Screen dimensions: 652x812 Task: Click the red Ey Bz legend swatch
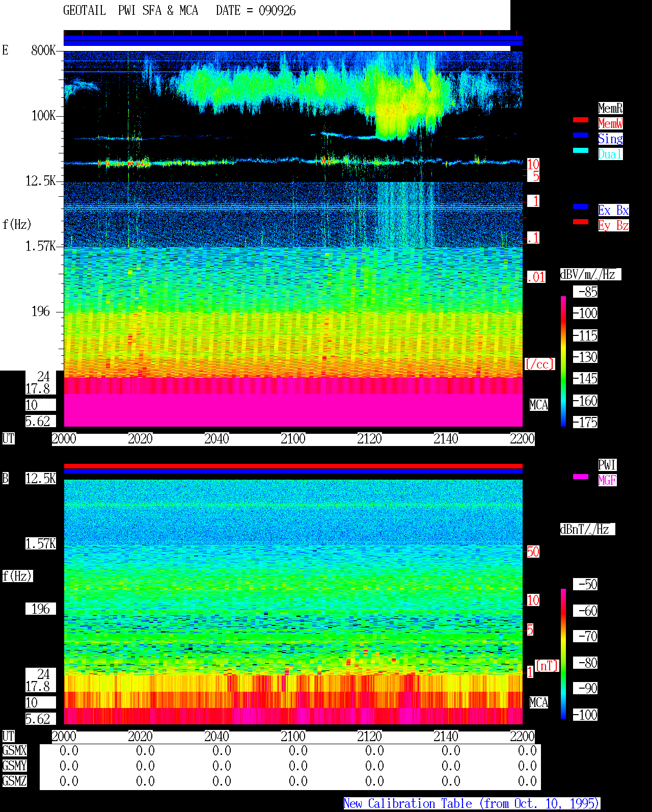[x=581, y=222]
